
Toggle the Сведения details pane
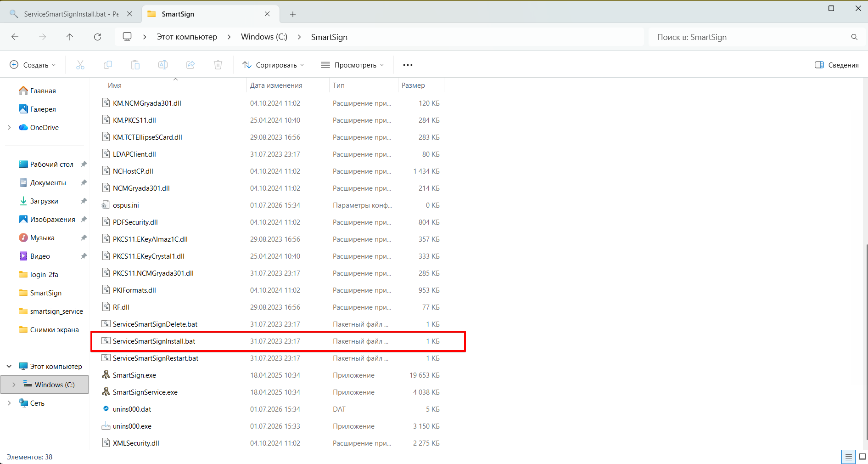(836, 65)
